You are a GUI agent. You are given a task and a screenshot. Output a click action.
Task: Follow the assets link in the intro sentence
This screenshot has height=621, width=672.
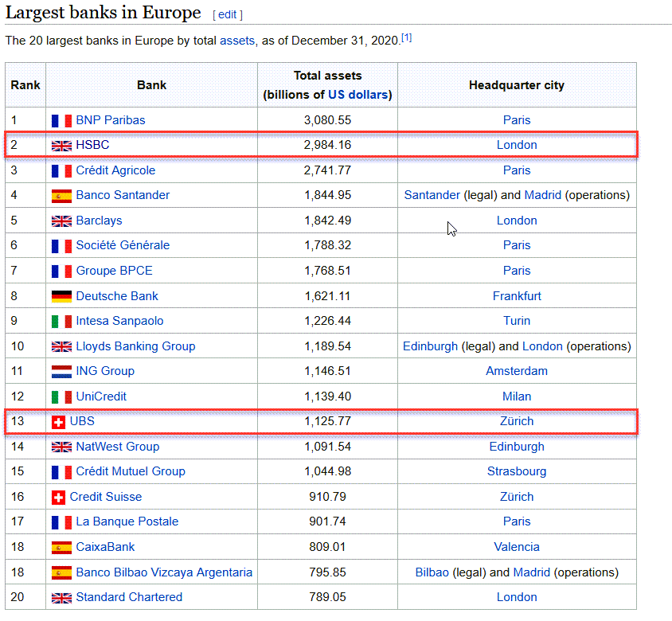coord(237,41)
